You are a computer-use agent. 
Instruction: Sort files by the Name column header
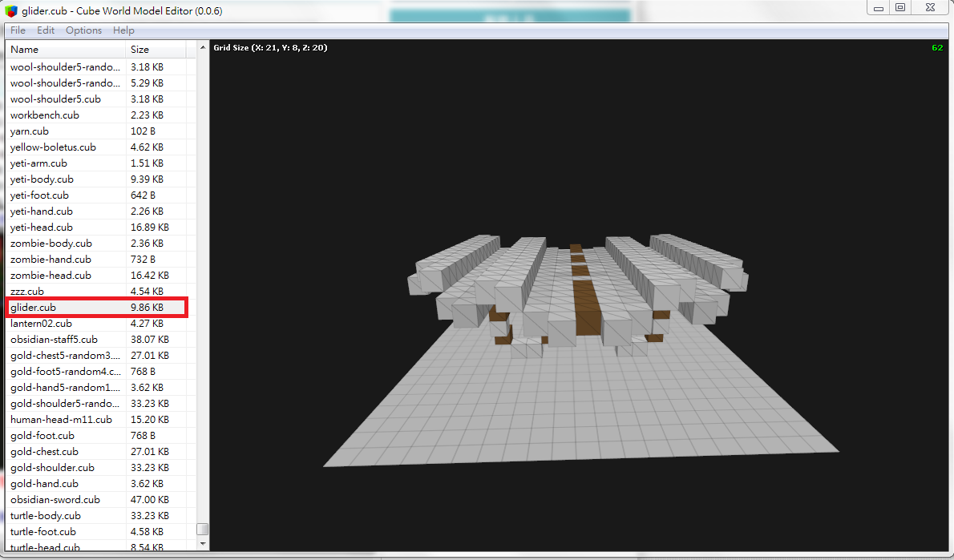64,50
